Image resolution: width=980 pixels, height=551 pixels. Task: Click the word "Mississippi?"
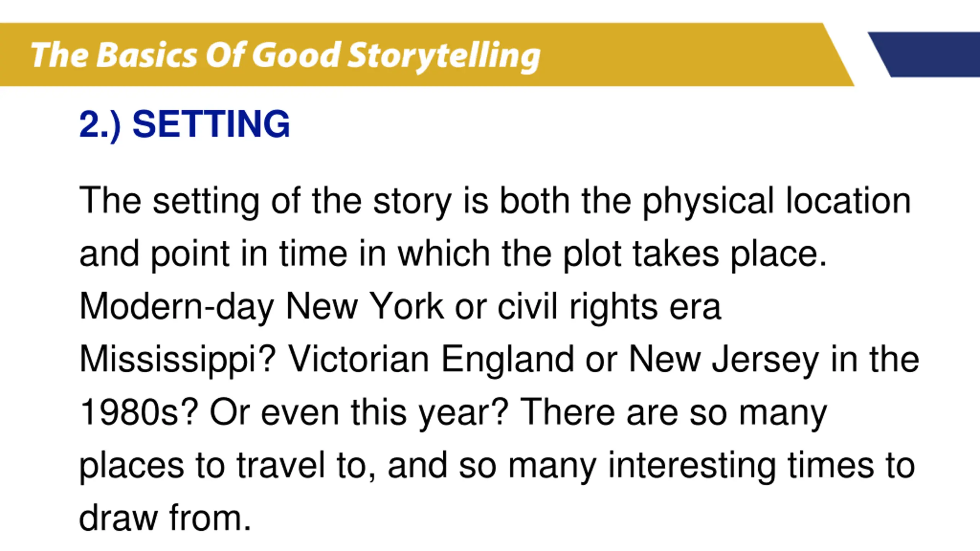tap(178, 360)
